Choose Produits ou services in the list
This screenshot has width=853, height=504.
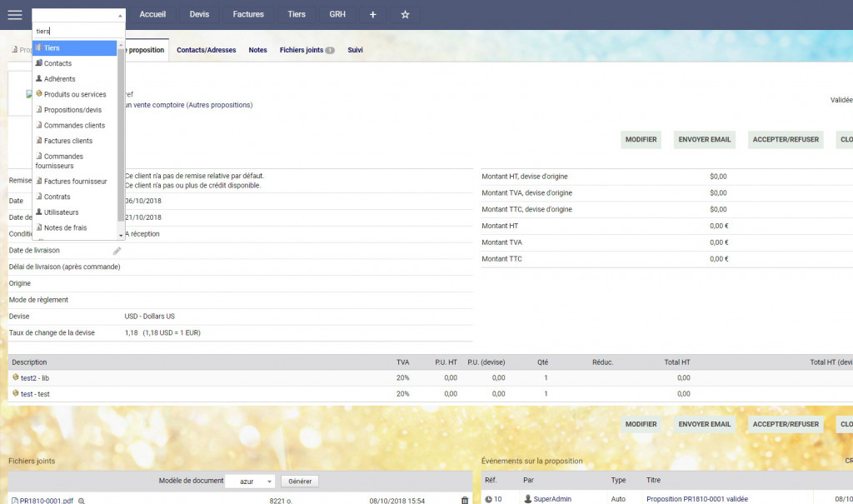coord(75,94)
